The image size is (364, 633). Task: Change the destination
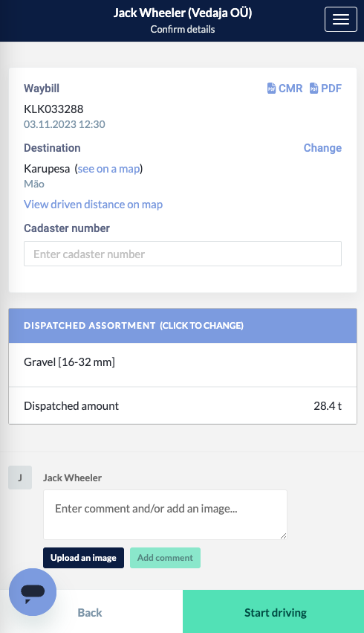tap(322, 148)
